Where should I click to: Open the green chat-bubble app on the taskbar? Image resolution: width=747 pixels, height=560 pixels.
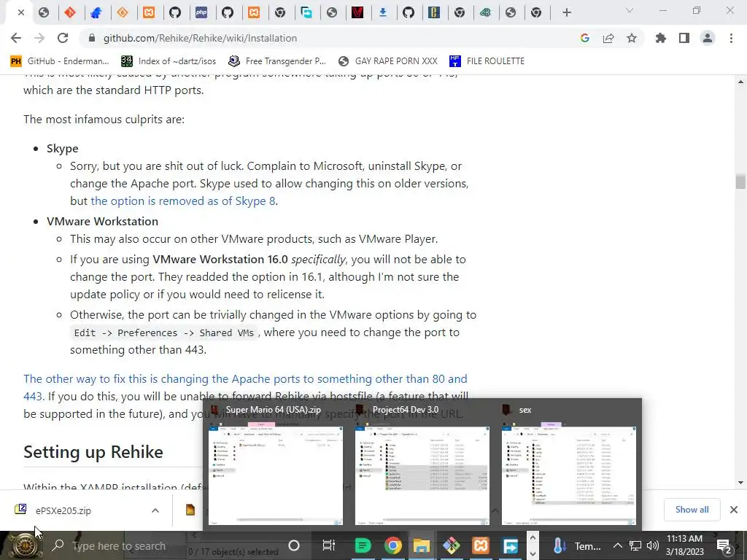363,545
